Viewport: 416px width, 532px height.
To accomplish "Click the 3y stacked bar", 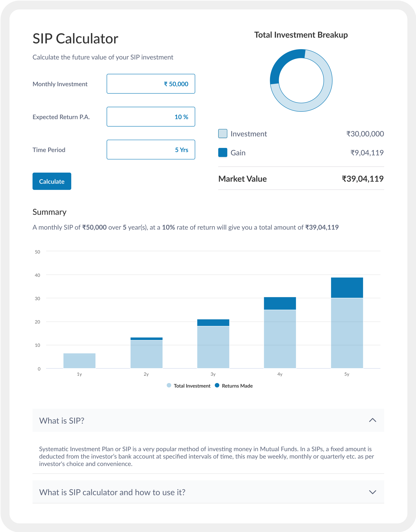I will coord(213,346).
